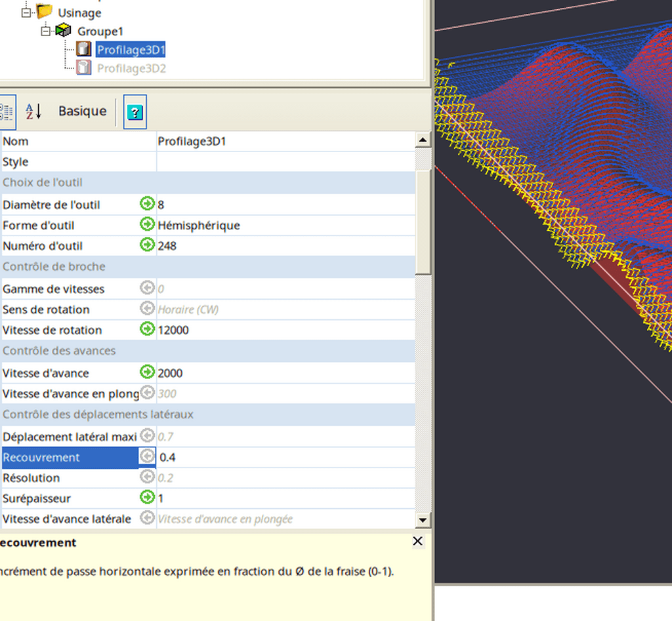This screenshot has height=621, width=672.
Task: Click green arrow beside Surépaisseur
Action: point(147,498)
